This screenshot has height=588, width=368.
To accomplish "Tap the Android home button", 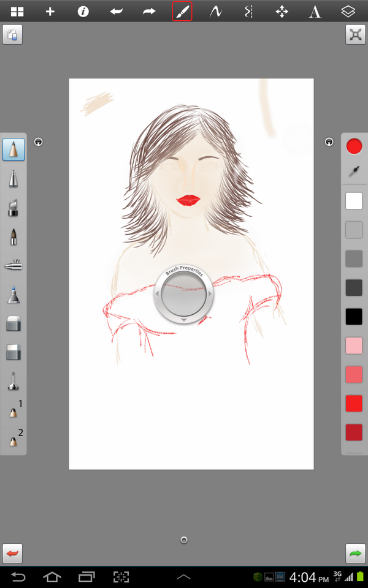I will coord(52,577).
